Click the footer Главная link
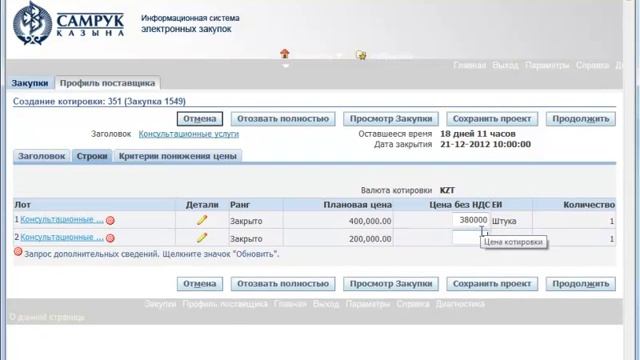 (x=290, y=304)
